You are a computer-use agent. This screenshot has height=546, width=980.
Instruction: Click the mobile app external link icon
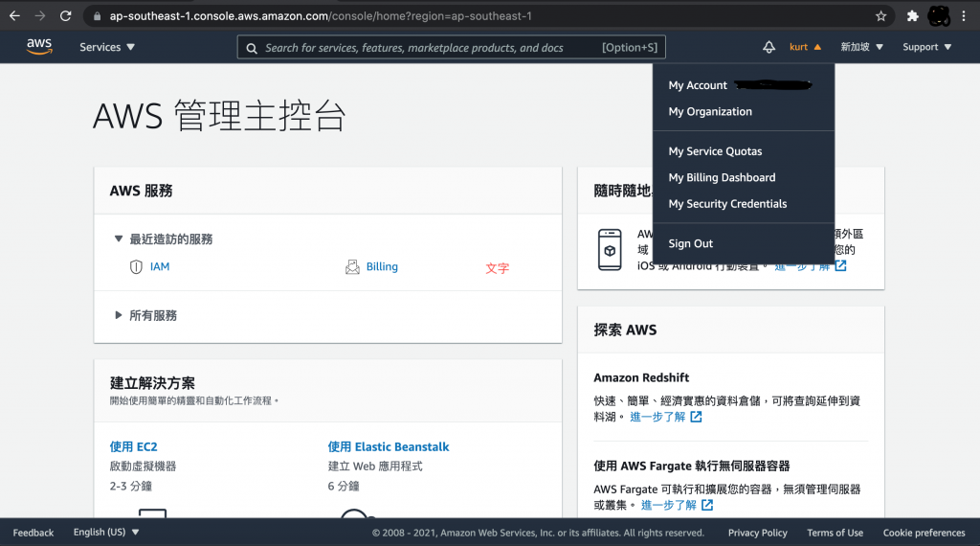tap(840, 265)
